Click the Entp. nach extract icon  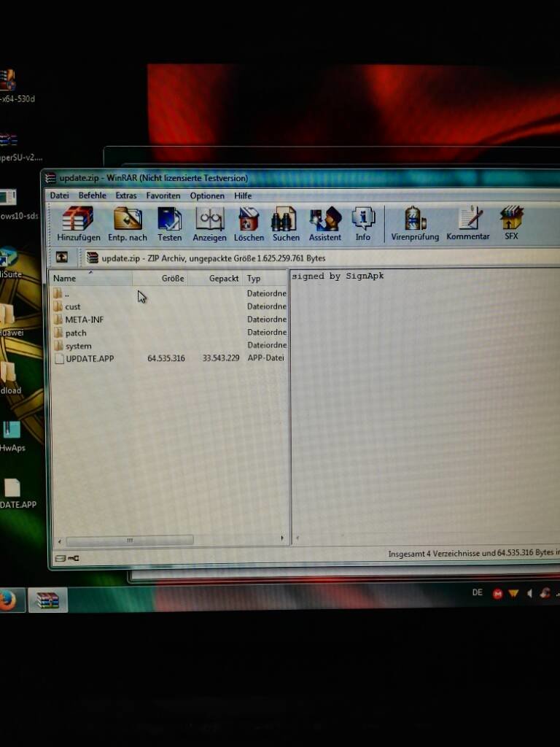pos(128,222)
